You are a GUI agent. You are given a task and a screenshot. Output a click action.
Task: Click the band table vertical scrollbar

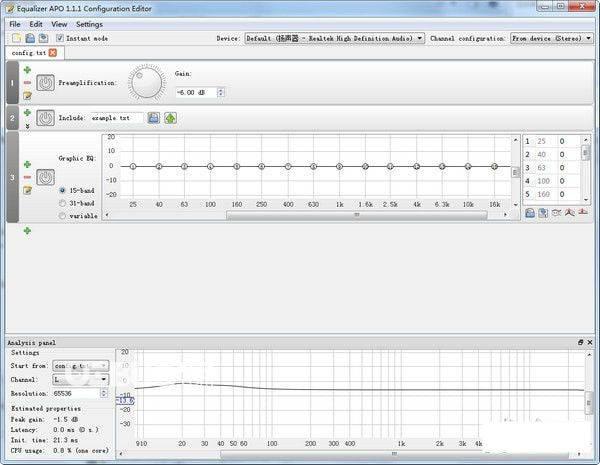coord(585,152)
